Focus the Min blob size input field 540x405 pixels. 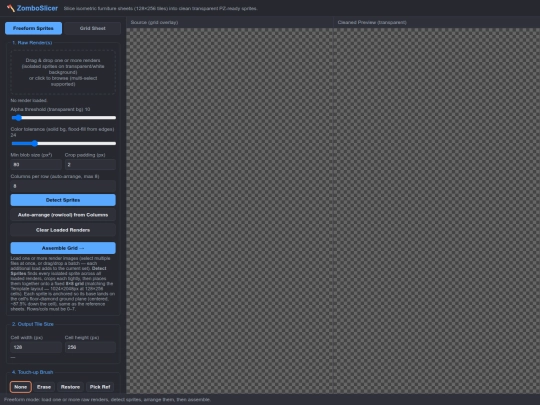tap(36, 165)
